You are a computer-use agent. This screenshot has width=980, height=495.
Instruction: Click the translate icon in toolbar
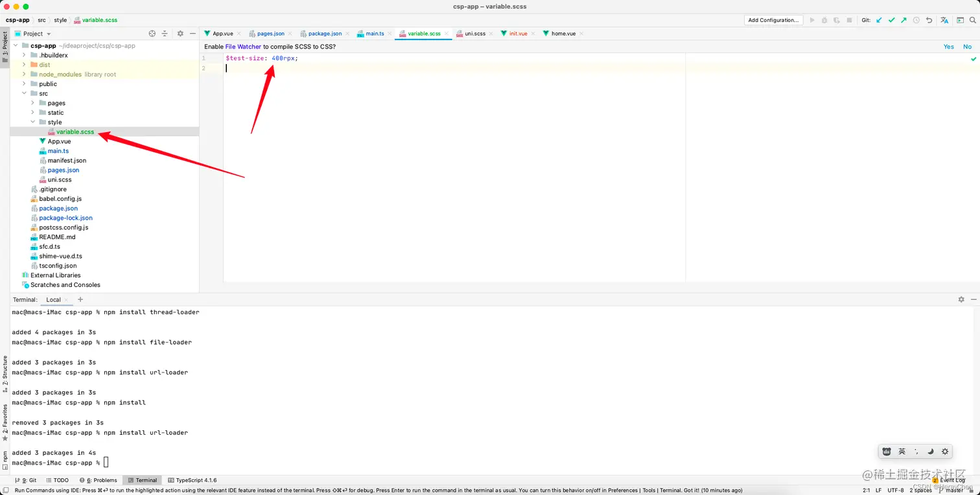944,20
